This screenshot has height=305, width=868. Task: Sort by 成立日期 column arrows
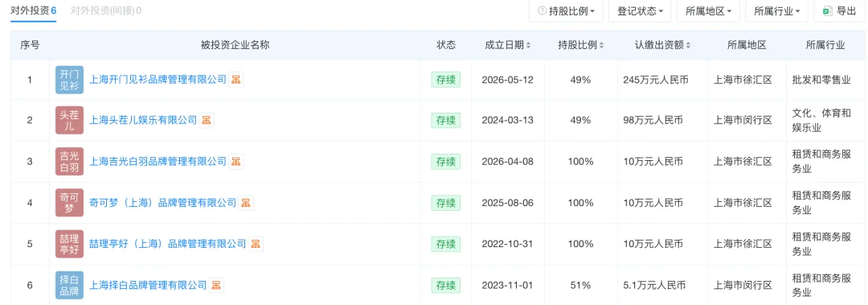[x=529, y=46]
